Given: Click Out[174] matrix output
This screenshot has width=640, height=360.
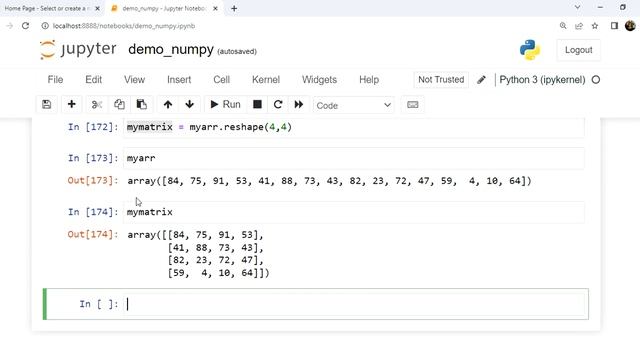Looking at the screenshot, I should pos(198,253).
